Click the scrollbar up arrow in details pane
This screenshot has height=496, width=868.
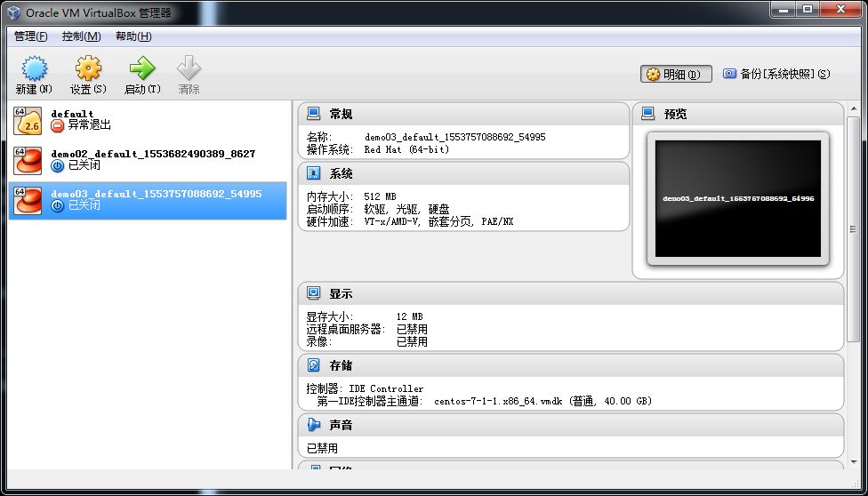853,108
